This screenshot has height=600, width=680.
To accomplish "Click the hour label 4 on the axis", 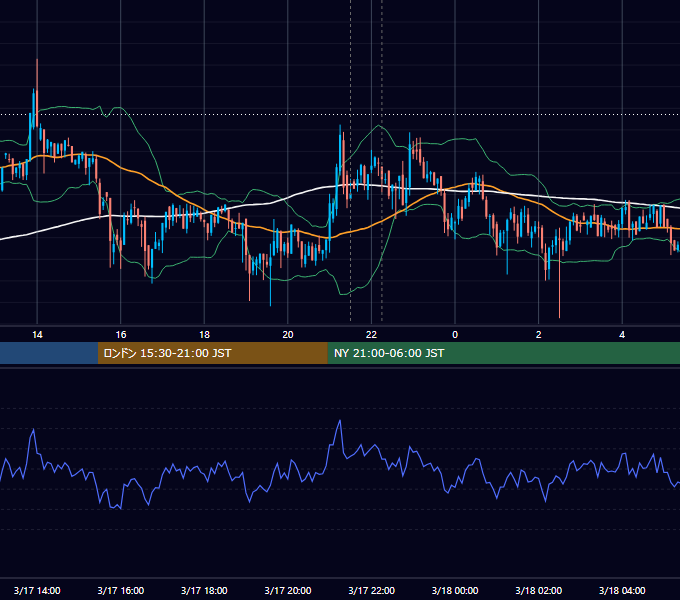I will click(x=622, y=335).
